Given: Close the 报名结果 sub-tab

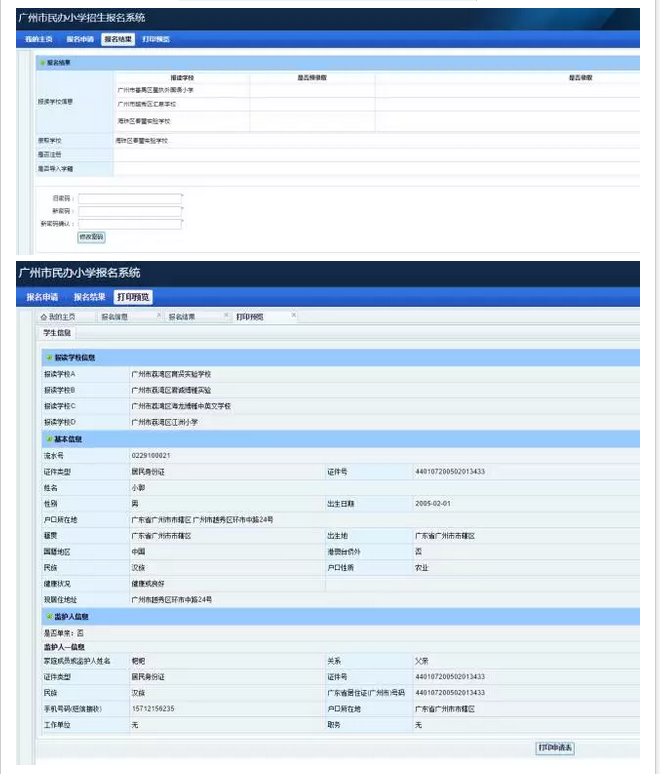Looking at the screenshot, I should pos(225,316).
